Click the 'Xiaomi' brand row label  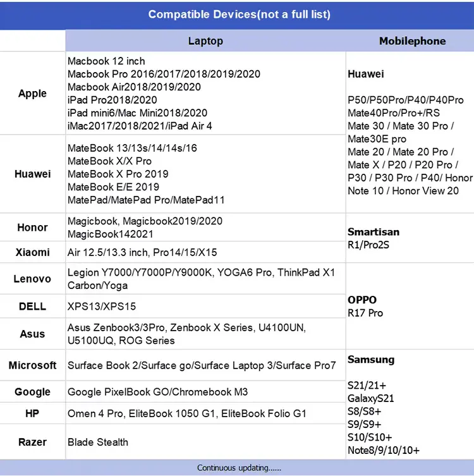point(32,252)
